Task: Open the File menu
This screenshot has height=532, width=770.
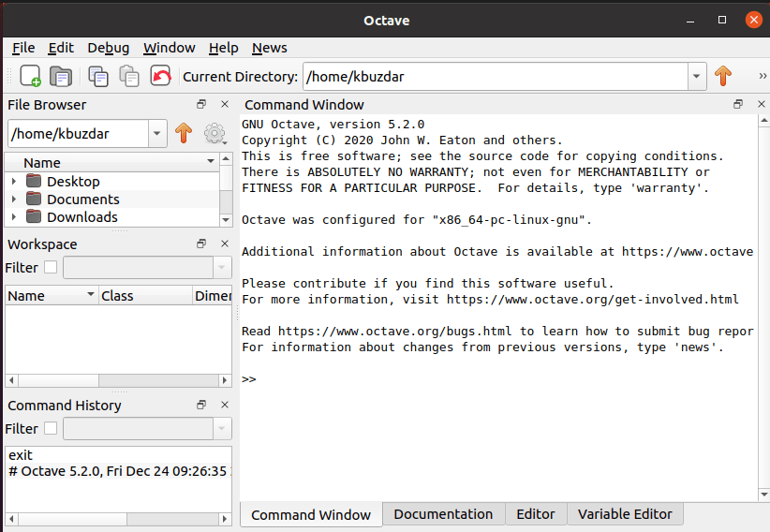Action: pos(23,48)
